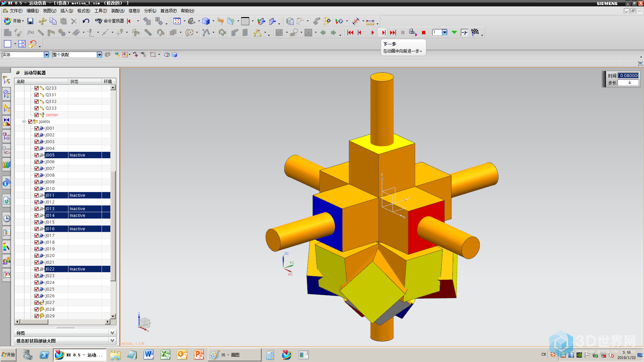Open dropdown arrow beside rendering style cube

[213, 21]
